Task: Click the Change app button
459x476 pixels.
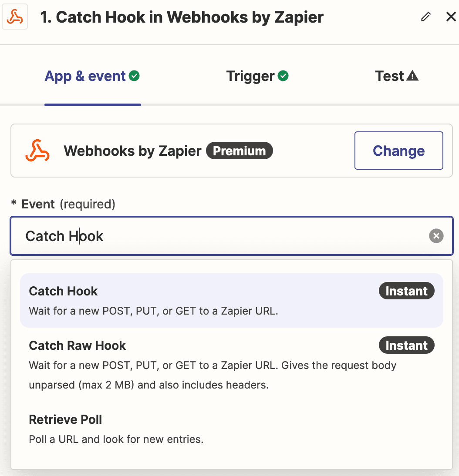Action: click(398, 151)
